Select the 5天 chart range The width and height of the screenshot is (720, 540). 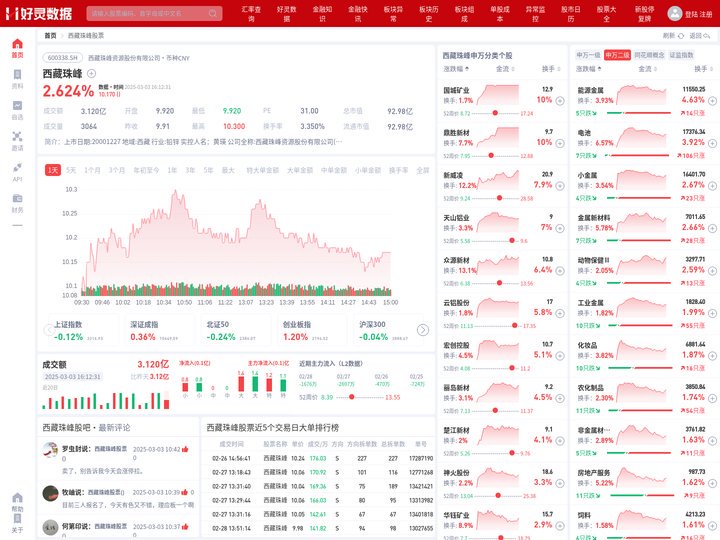tap(71, 170)
